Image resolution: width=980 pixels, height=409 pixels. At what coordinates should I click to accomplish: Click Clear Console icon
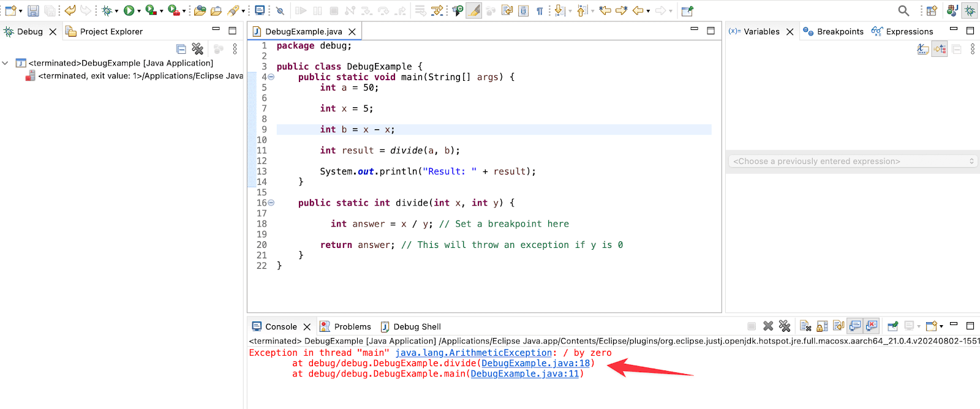(805, 326)
